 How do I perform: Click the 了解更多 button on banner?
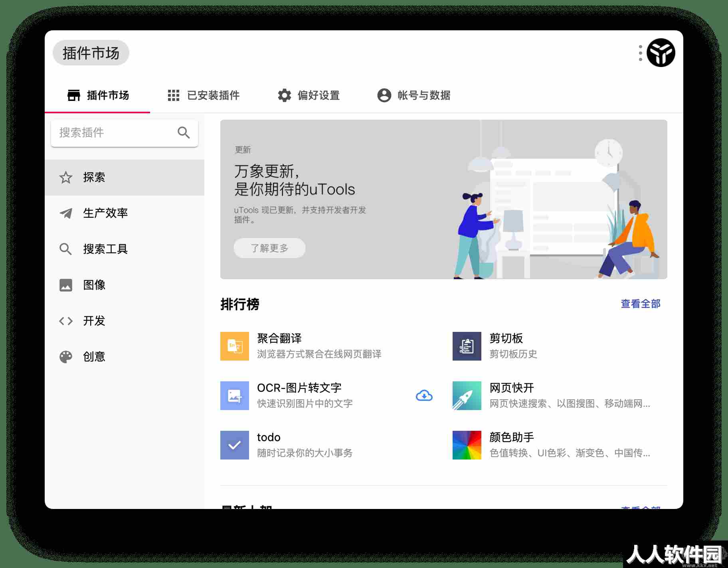coord(269,248)
